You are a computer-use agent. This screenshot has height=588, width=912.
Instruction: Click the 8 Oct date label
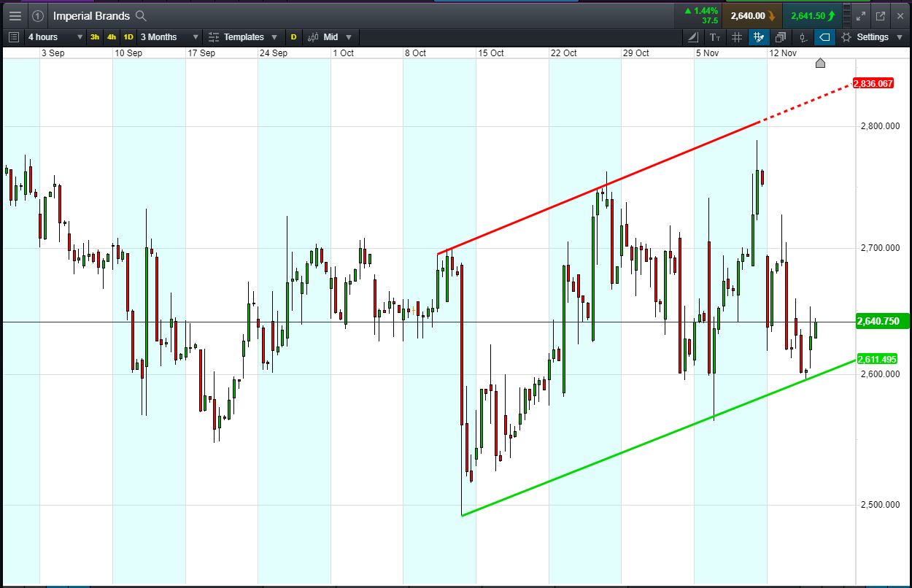[416, 53]
